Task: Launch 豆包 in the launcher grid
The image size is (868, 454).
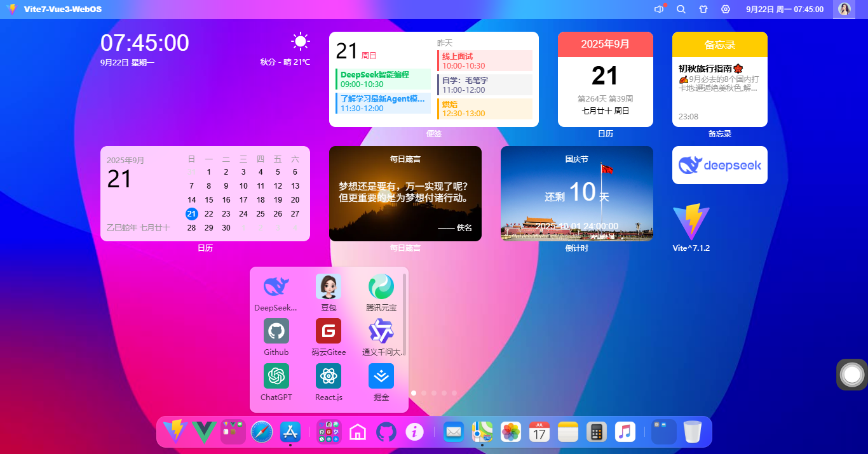Action: point(329,288)
